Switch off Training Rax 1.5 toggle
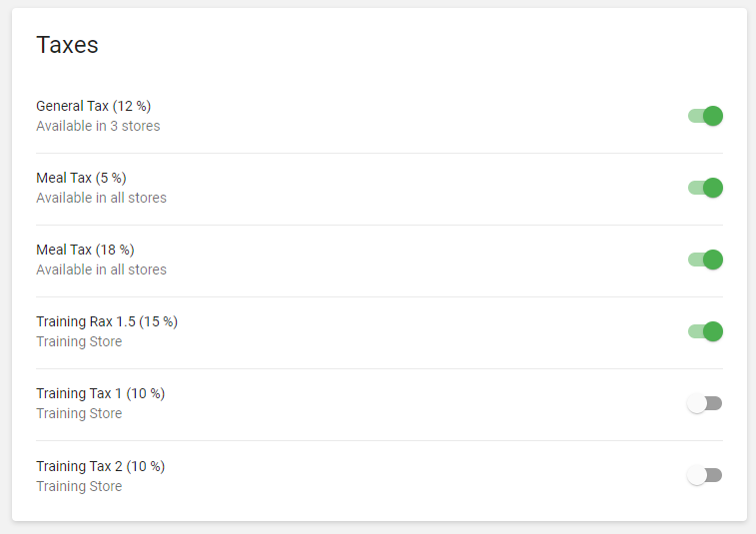 pyautogui.click(x=705, y=331)
